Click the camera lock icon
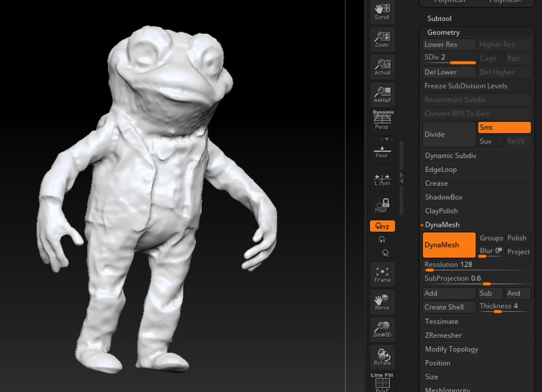This screenshot has width=542, height=392. pyautogui.click(x=382, y=205)
